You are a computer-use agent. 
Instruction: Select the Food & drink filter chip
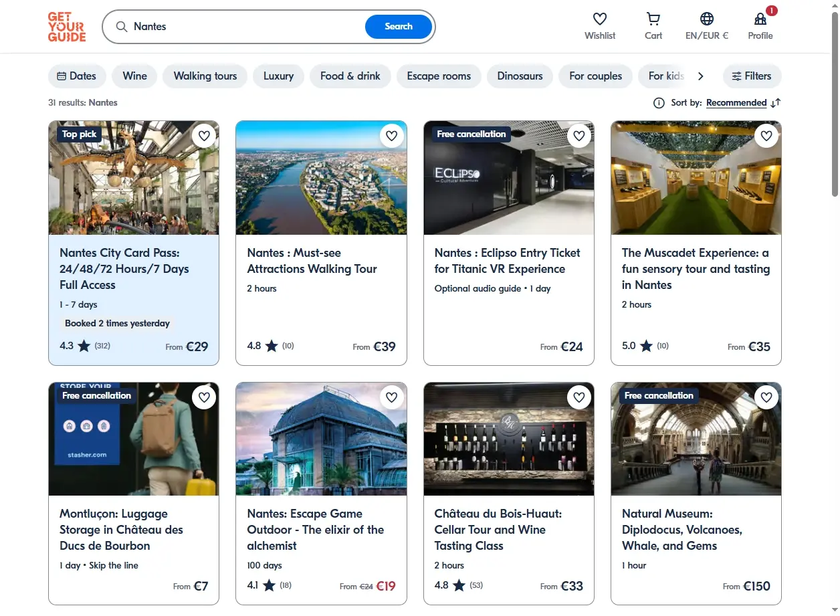[350, 76]
